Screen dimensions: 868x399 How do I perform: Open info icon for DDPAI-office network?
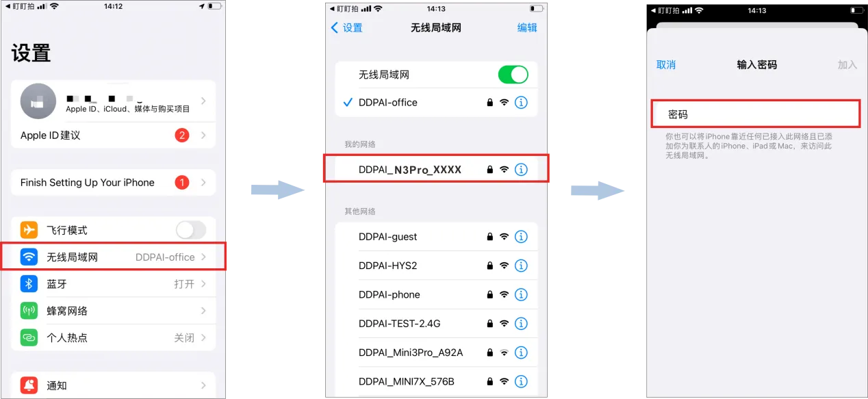[521, 103]
